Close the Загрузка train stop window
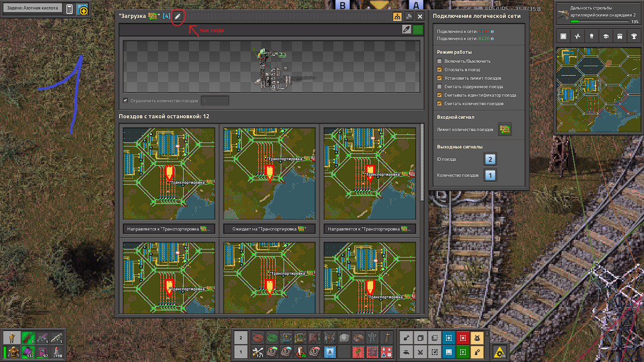644x362 pixels. tap(420, 16)
